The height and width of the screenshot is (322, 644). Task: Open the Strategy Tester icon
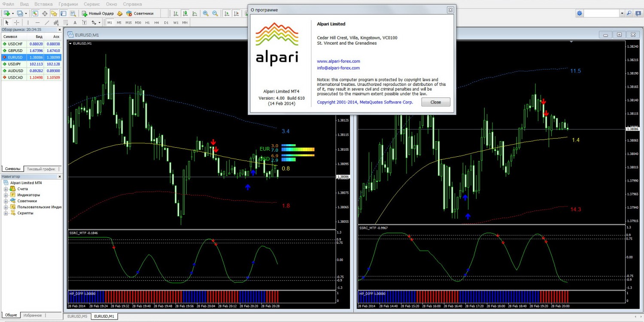click(x=73, y=13)
